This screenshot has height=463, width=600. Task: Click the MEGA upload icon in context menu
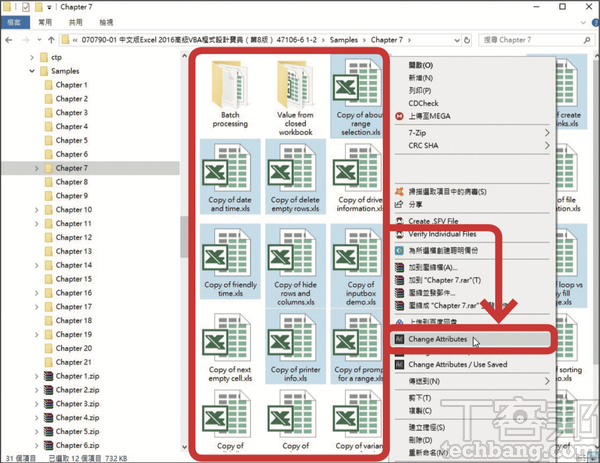399,116
